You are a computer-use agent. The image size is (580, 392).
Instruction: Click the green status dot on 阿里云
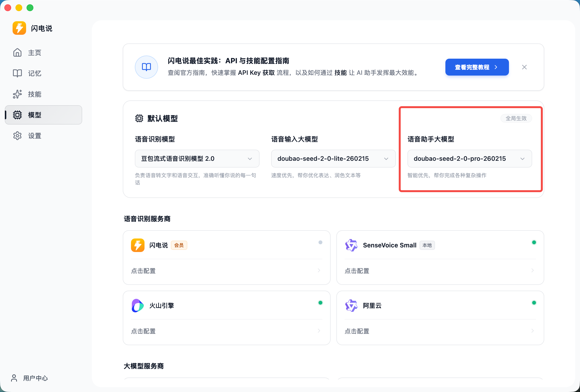pos(534,302)
